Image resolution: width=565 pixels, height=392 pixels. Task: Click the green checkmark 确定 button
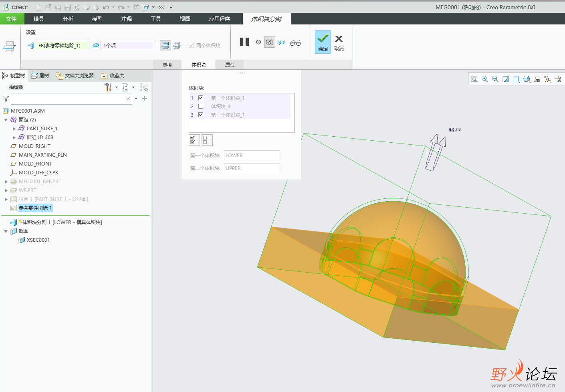[x=323, y=42]
